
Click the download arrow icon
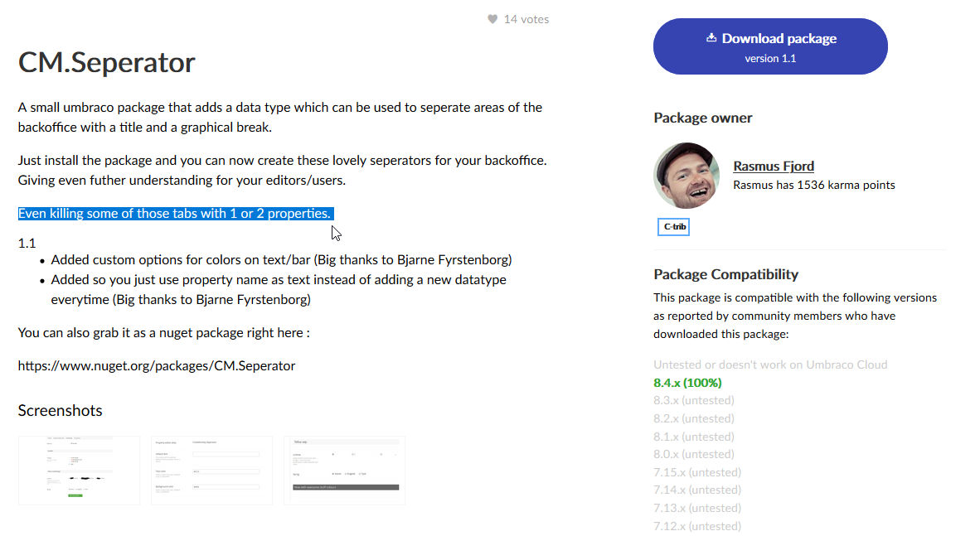click(711, 38)
